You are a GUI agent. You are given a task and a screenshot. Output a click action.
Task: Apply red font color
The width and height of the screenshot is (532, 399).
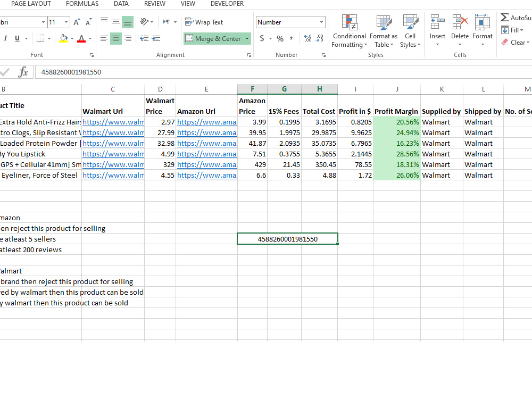point(81,38)
